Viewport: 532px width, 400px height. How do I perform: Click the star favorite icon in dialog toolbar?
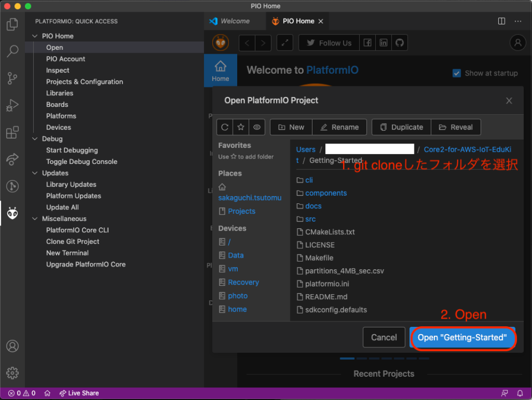tap(241, 127)
